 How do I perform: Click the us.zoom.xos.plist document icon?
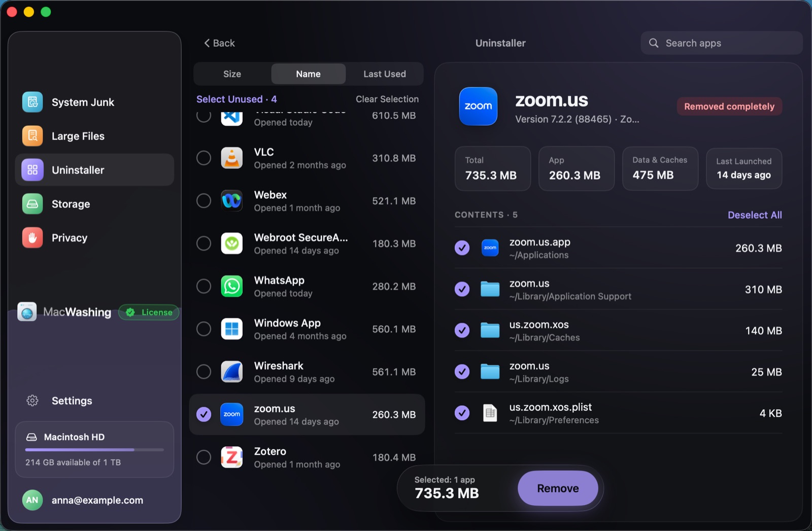tap(490, 413)
